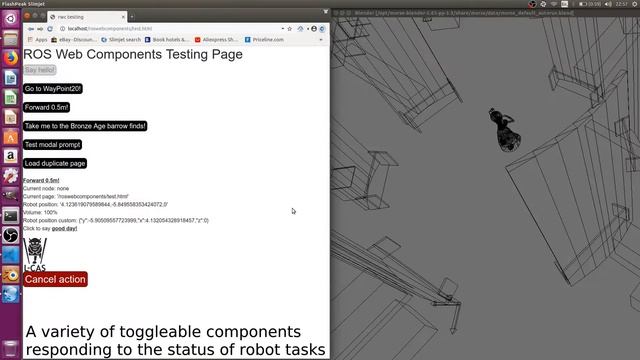
Task: Expand bookmarks bar overflow arrow
Action: [x=321, y=40]
